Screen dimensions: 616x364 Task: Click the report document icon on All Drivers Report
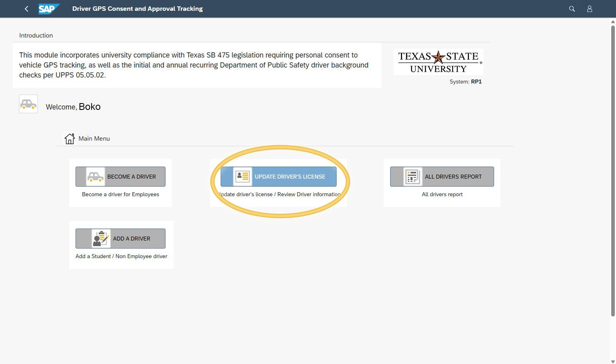click(413, 176)
